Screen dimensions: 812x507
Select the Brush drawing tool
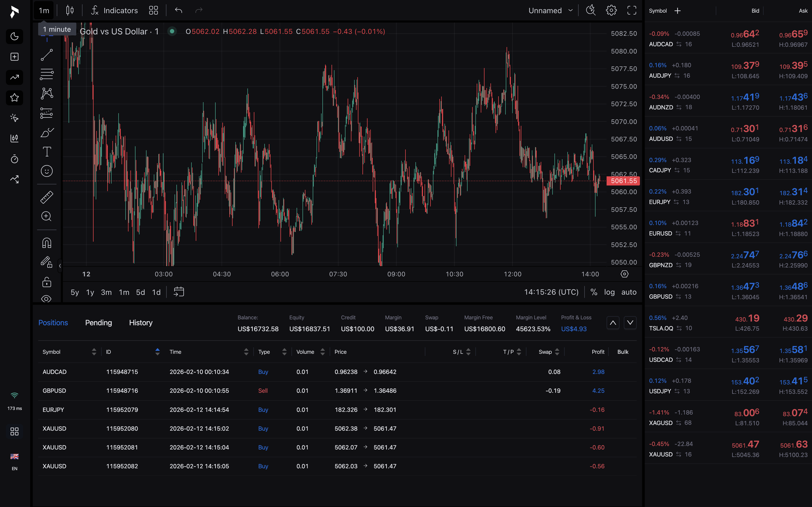[47, 133]
